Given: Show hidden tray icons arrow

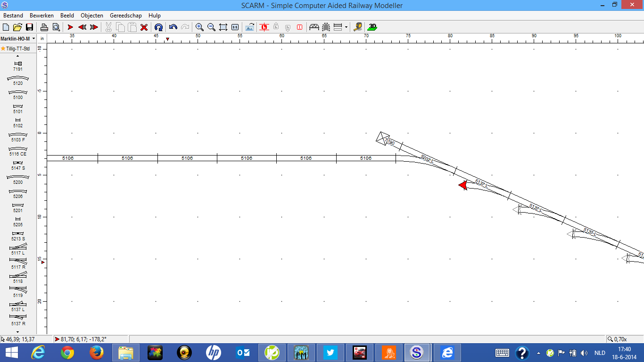Looking at the screenshot, I should [538, 353].
